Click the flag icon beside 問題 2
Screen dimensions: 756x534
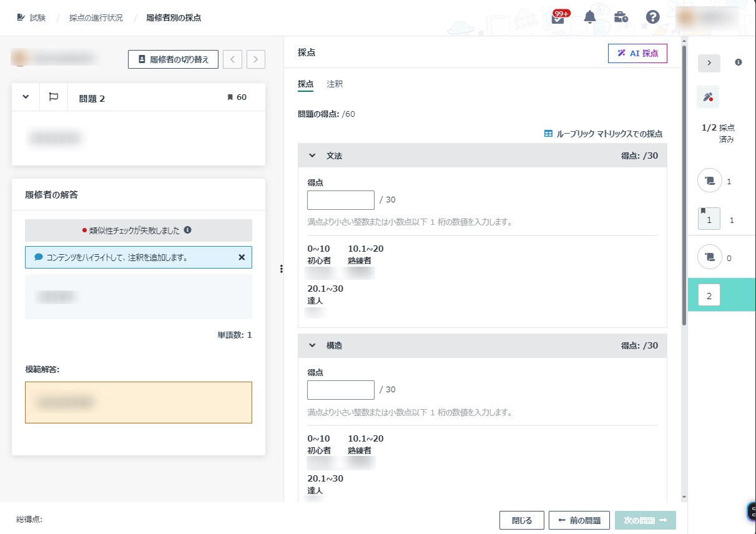coord(54,97)
